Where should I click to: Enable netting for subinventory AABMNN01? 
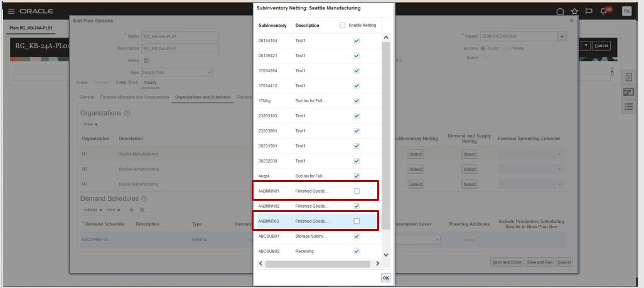coord(357,191)
